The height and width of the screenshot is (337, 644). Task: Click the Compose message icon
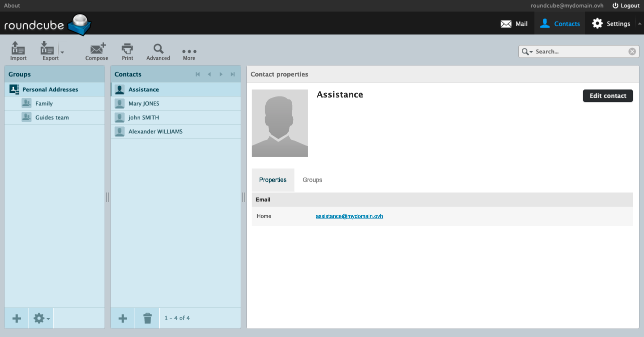(97, 51)
